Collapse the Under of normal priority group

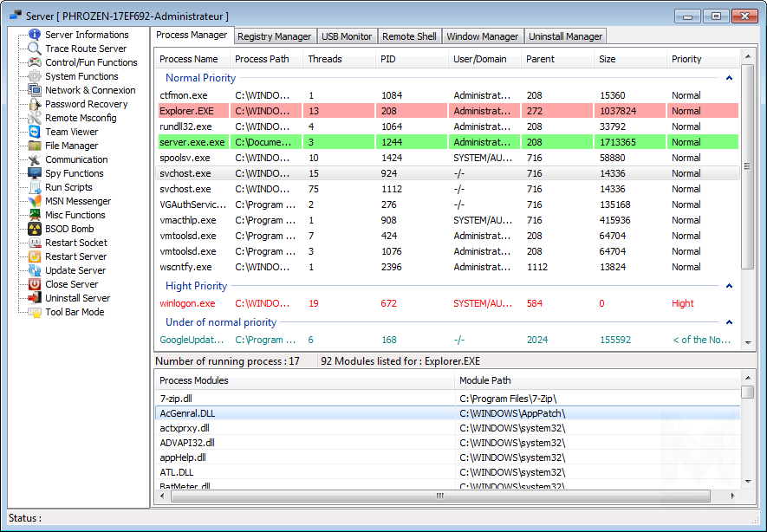pos(729,322)
